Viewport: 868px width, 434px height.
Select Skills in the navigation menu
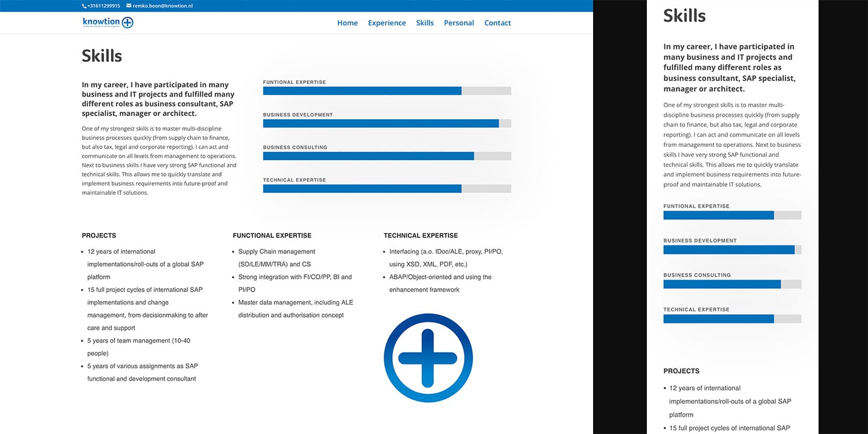tap(425, 23)
